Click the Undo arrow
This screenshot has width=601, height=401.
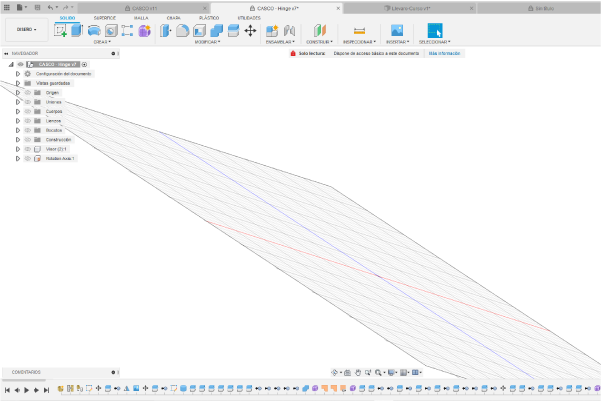pyautogui.click(x=51, y=7)
